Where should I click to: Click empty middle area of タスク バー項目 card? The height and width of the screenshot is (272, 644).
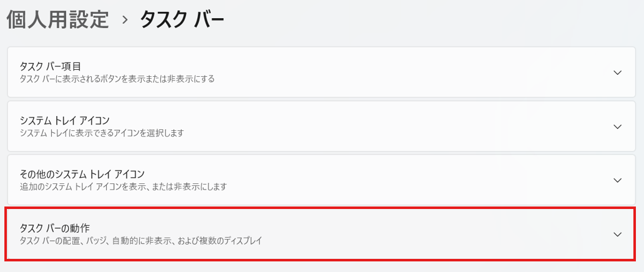click(x=406, y=72)
